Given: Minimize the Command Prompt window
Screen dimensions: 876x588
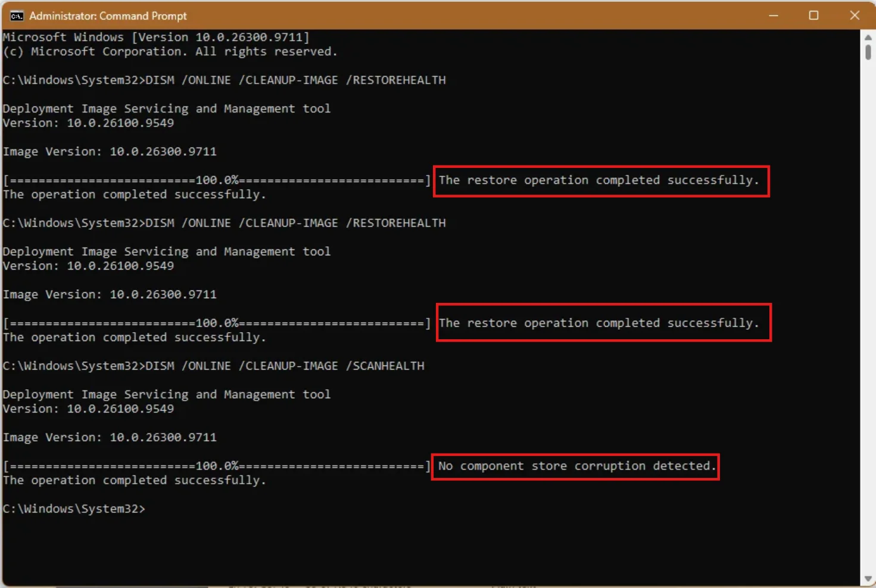Looking at the screenshot, I should [x=773, y=15].
